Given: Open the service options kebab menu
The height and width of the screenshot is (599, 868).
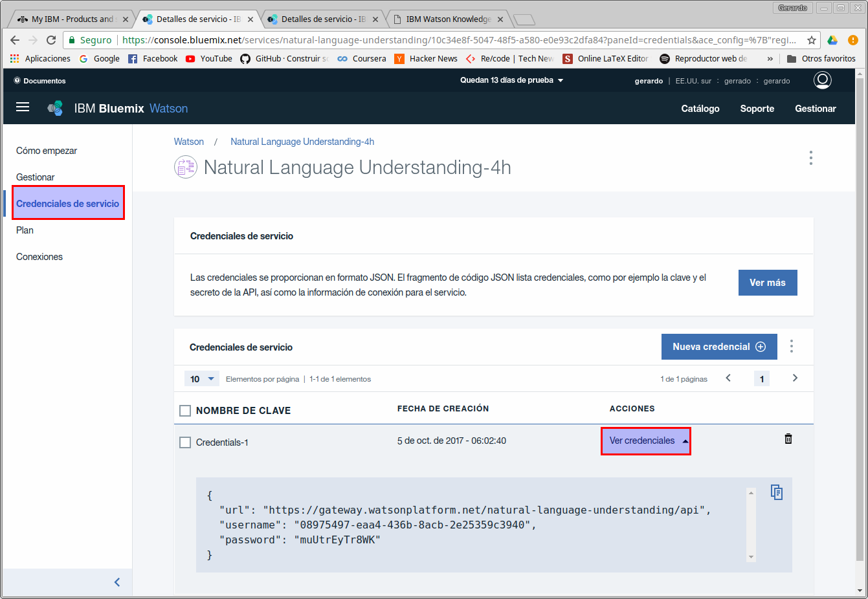Looking at the screenshot, I should (810, 158).
